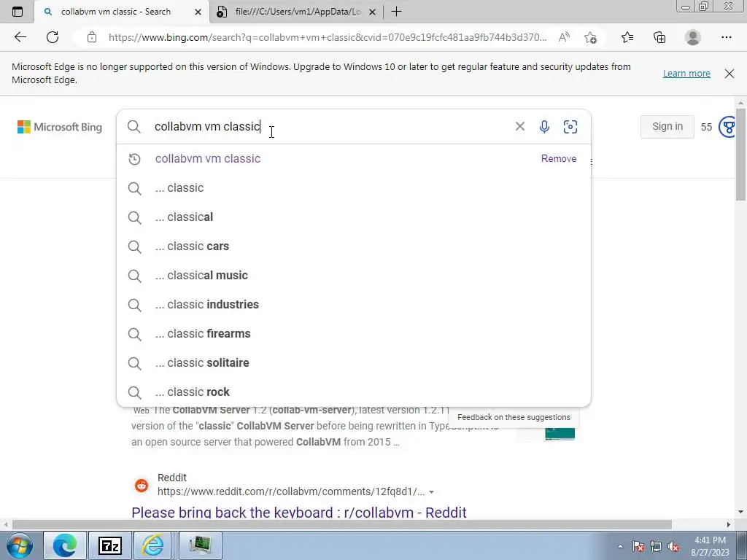
Task: Open the tab actions menu icon
Action: coord(18,12)
